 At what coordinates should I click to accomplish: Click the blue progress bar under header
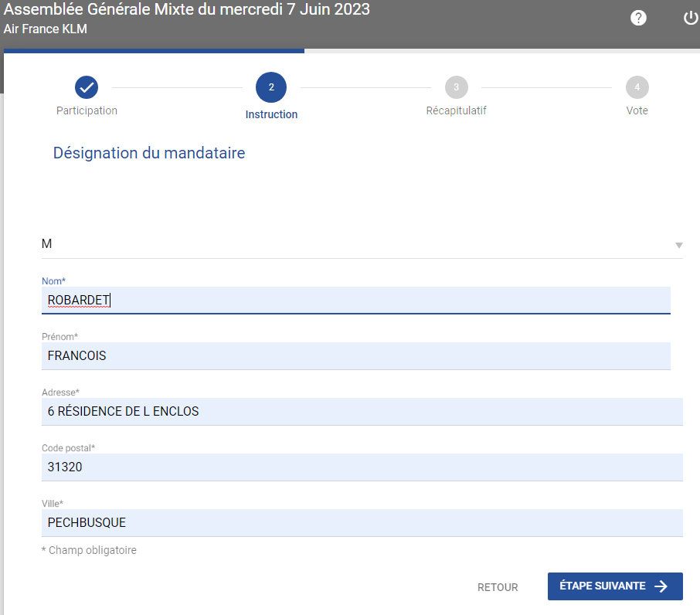point(154,51)
